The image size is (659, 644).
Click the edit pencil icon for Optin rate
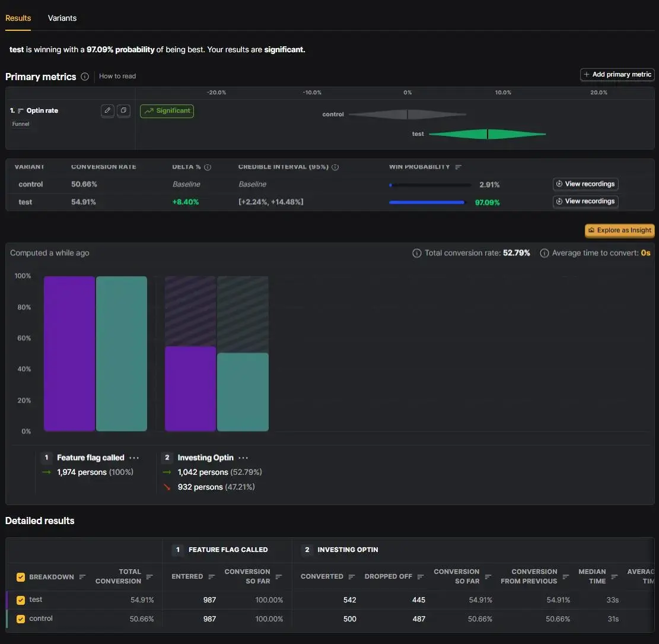click(x=107, y=110)
